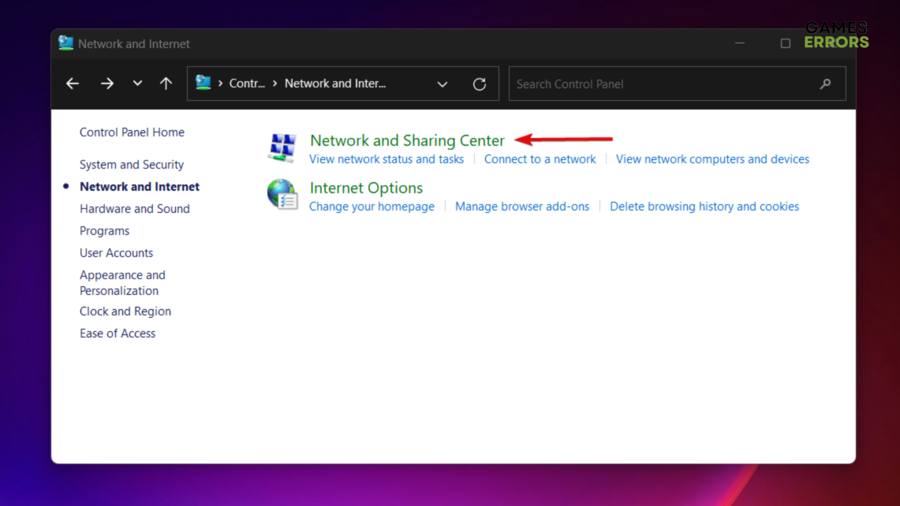Click the Control Panel address bar icon

tap(204, 84)
